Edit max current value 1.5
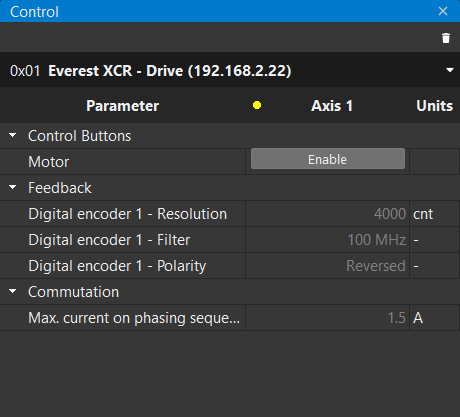 [x=327, y=318]
